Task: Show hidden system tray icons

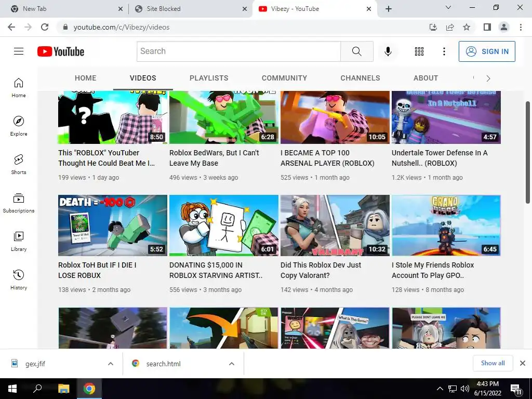Action: click(x=440, y=389)
